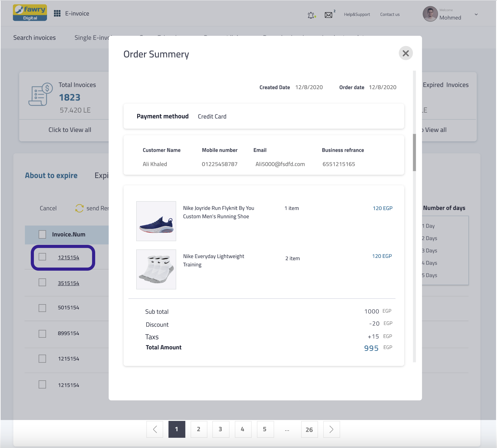The image size is (497, 448).
Task: Open invoice 3515154 link
Action: coord(68,283)
